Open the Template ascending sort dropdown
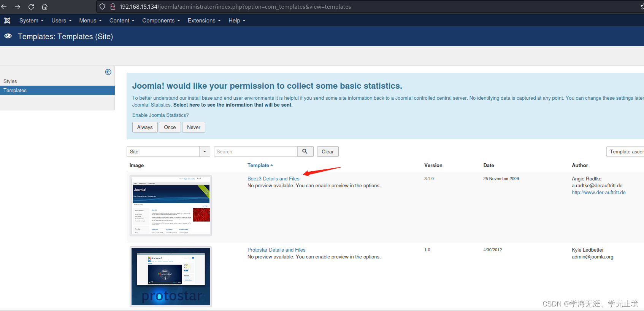 (x=625, y=152)
